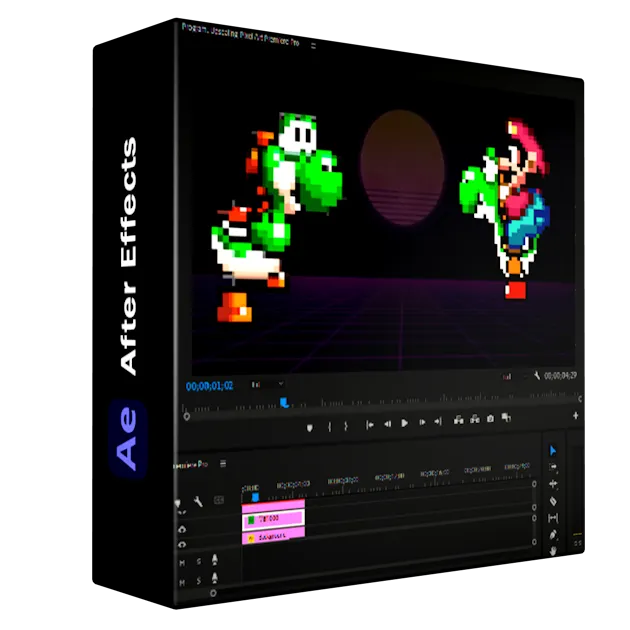Click the Timeline blue playhead
Viewport: 630px width, 630px height.
click(x=255, y=497)
